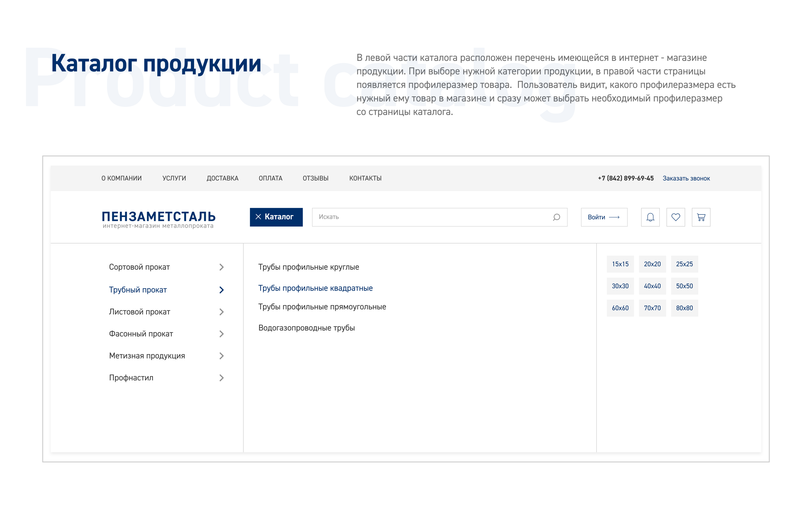This screenshot has height=530, width=812.
Task: Open the КОНТАКТЫ menu item
Action: 365,178
